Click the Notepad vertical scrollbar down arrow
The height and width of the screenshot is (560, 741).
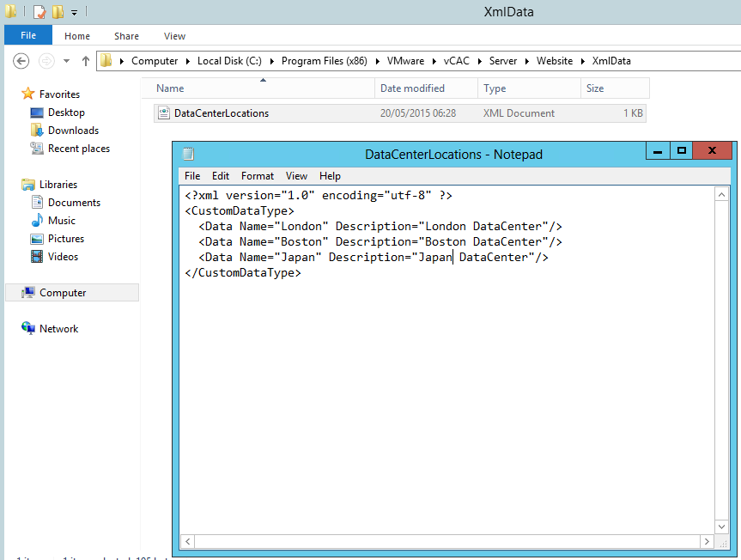(721, 527)
